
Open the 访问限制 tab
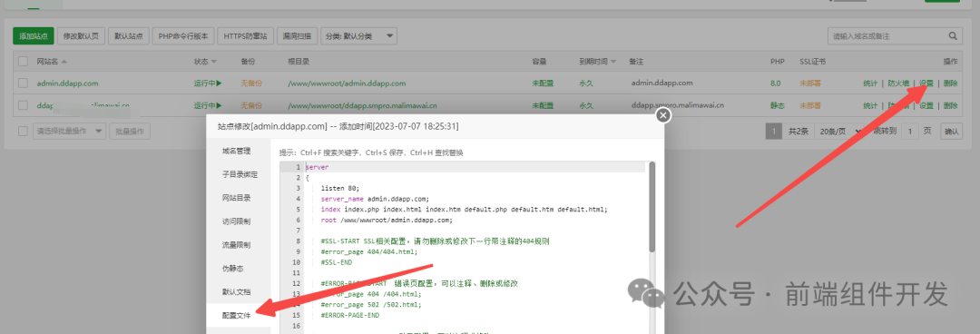(x=236, y=221)
